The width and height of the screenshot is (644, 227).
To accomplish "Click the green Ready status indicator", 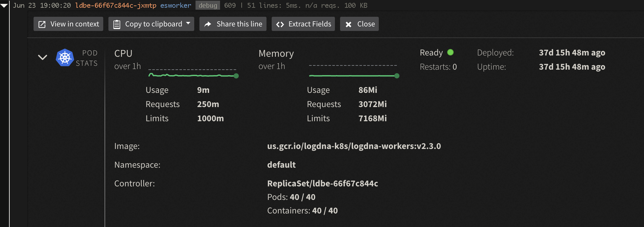I will (x=450, y=52).
